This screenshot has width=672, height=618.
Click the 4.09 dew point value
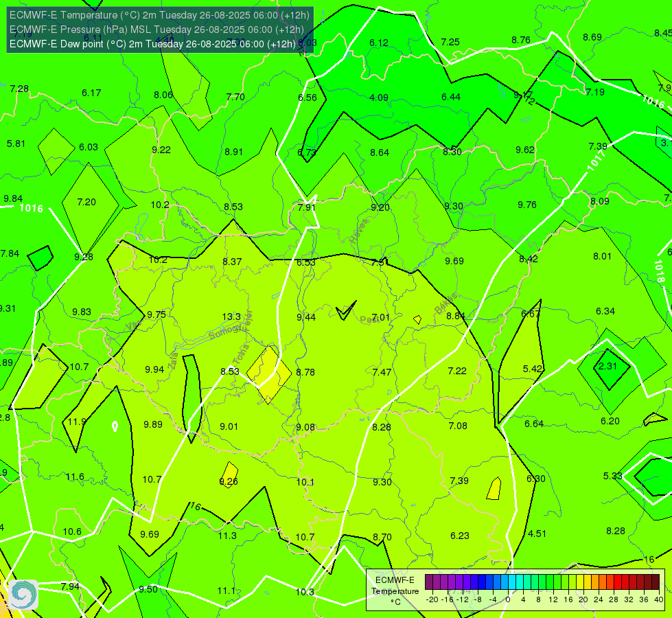point(379,98)
